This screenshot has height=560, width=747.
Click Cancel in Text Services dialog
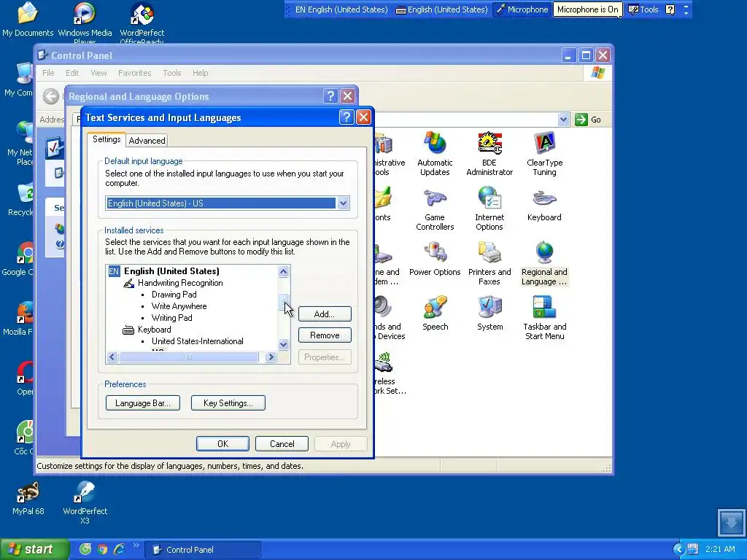tap(282, 444)
